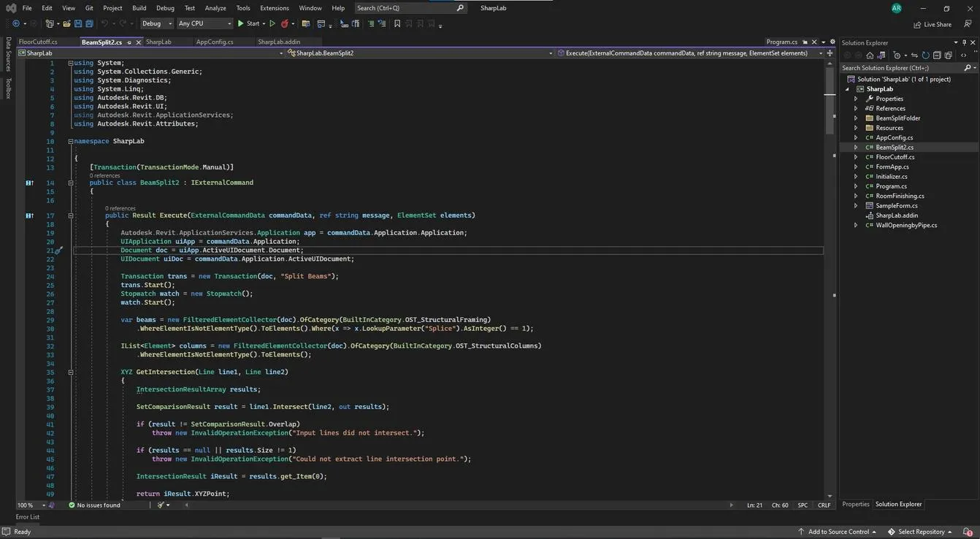
Task: Select WallOpeningbyPipe.cs in Solution Explorer
Action: tap(906, 225)
